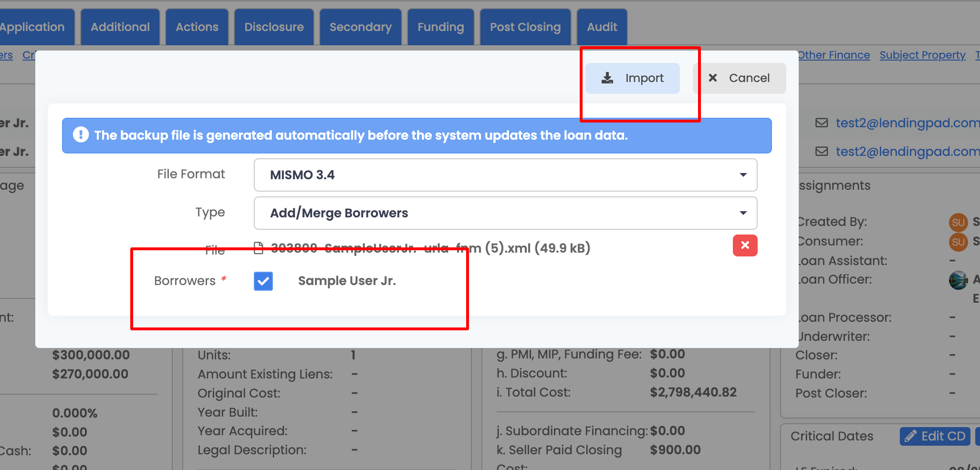Open the Other Finance link
Viewport: 980px width, 470px height.
click(834, 55)
